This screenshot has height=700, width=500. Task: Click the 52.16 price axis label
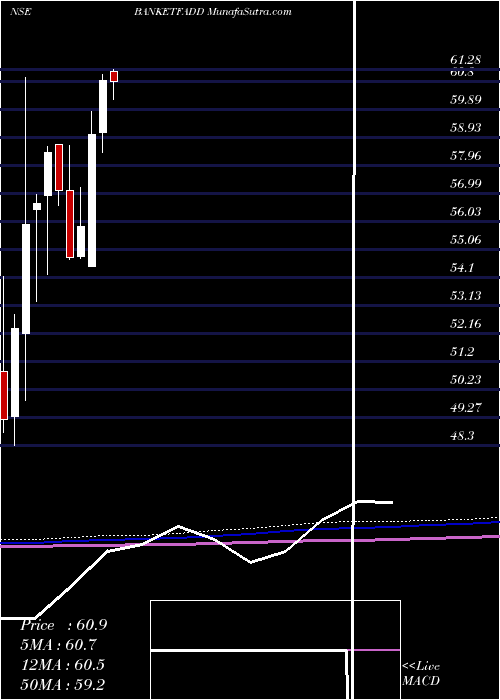(466, 323)
